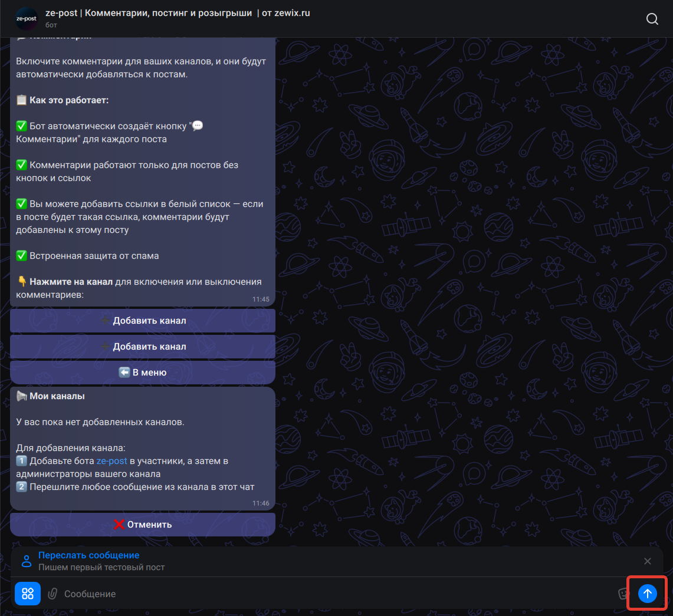This screenshot has height=616, width=673.
Task: Click the person icon in forward panel
Action: (27, 561)
